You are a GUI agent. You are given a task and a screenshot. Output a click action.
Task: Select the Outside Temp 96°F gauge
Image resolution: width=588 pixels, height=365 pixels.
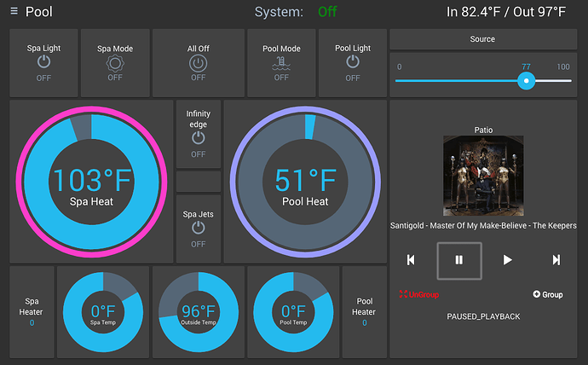(x=198, y=312)
